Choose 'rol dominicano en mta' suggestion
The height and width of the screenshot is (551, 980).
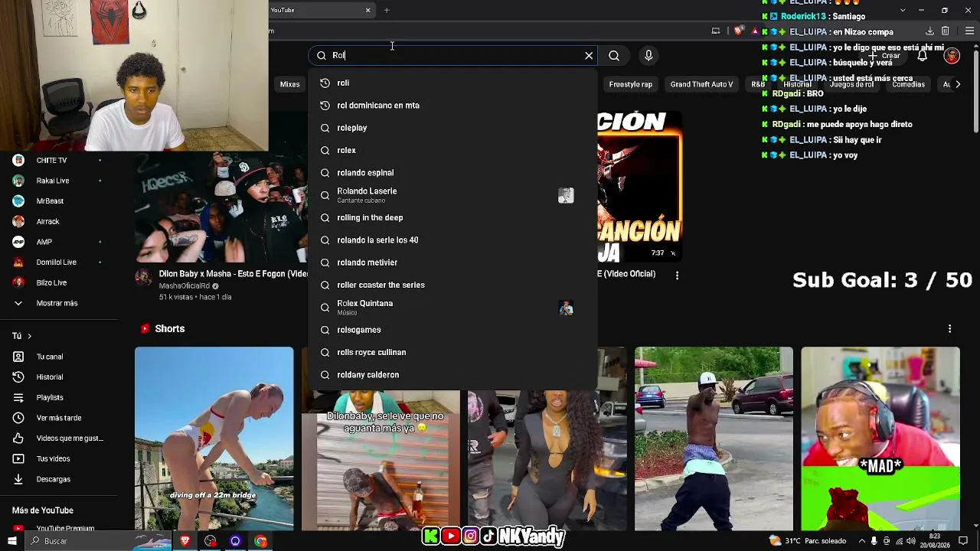pos(452,106)
